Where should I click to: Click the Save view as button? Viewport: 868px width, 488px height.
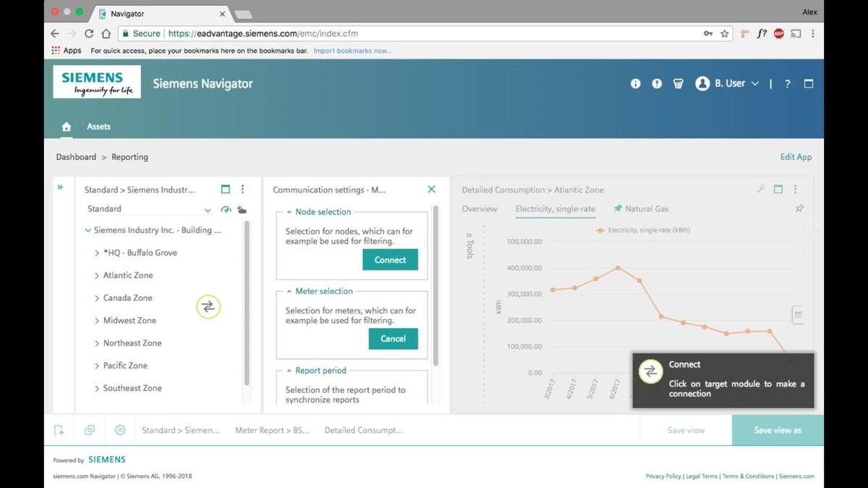tap(778, 430)
